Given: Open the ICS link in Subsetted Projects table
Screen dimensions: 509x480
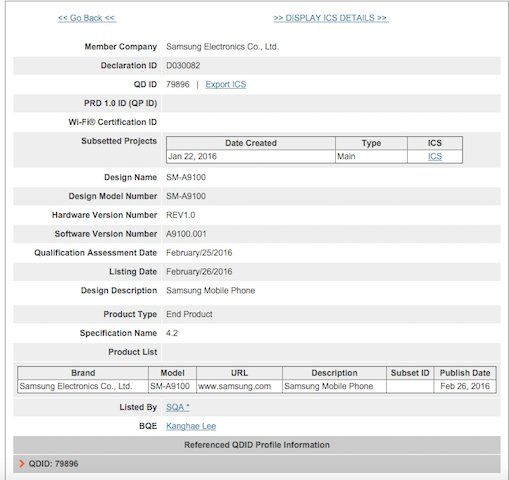Looking at the screenshot, I should tap(435, 156).
